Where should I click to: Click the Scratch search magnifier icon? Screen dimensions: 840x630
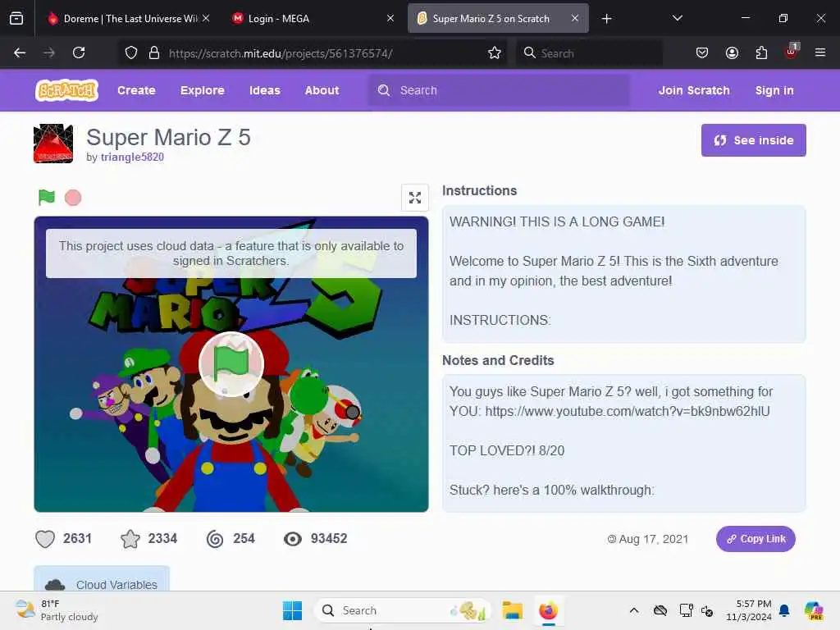pyautogui.click(x=384, y=90)
